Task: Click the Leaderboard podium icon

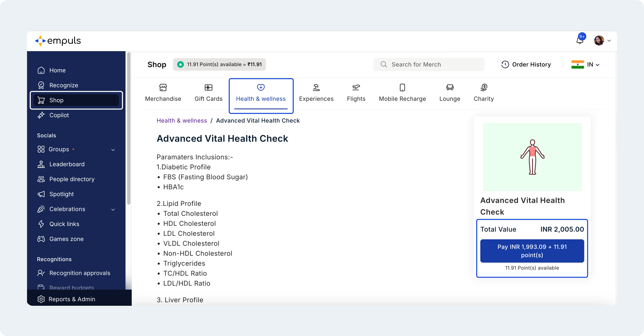Action: 41,164
